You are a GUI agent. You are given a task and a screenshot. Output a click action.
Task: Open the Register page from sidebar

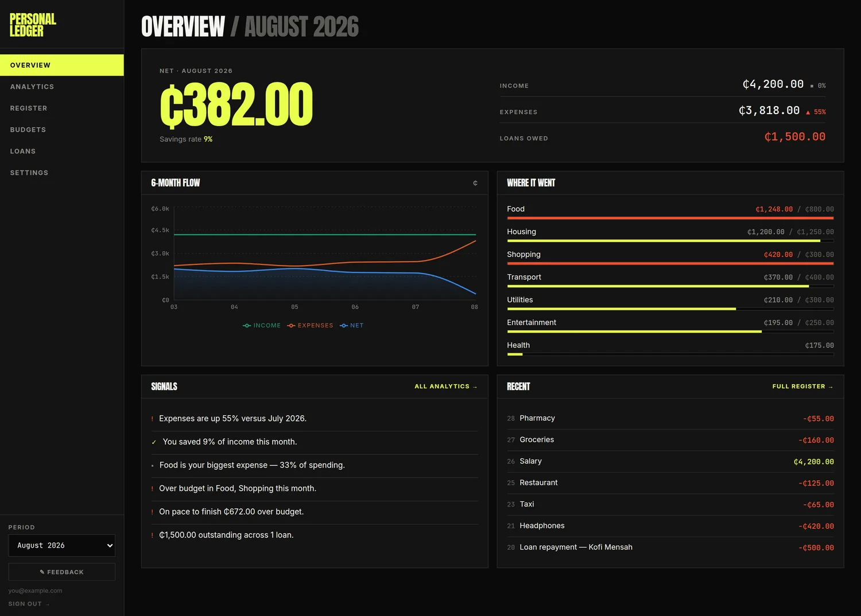tap(62, 108)
